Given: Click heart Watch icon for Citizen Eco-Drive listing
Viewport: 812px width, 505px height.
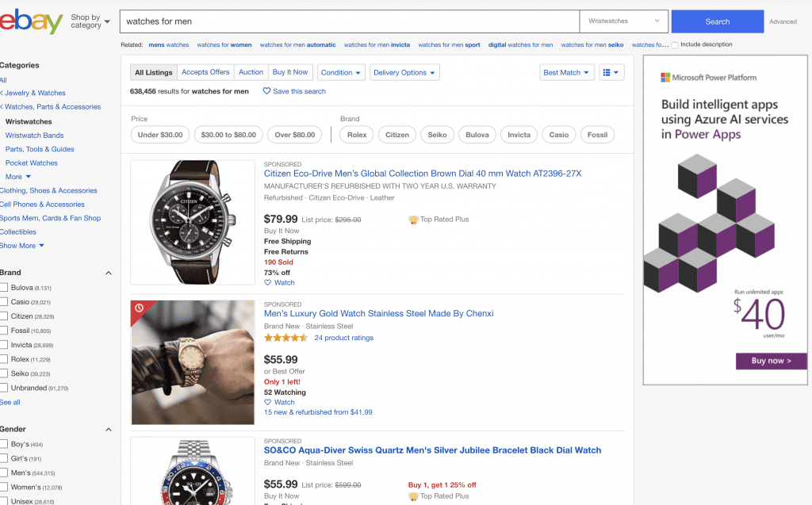Looking at the screenshot, I should click(268, 283).
